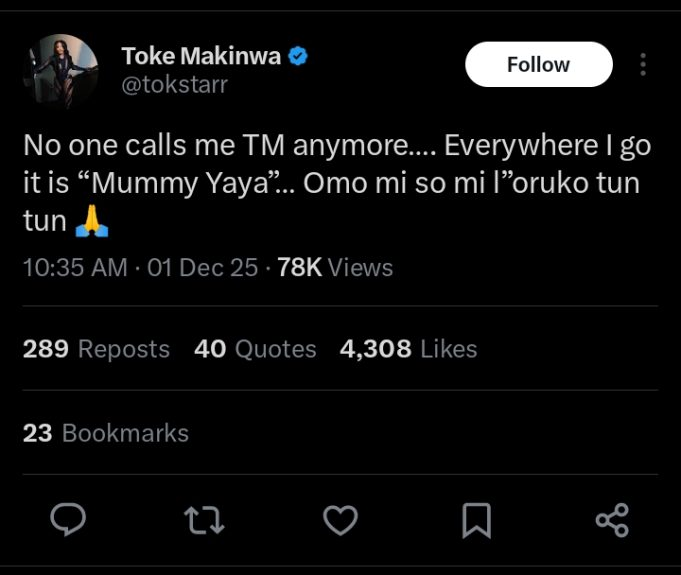The height and width of the screenshot is (575, 681).
Task: Open the three-dot more options menu
Action: pos(643,64)
